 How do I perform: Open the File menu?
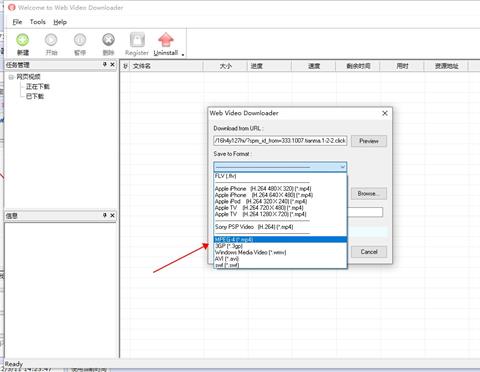coord(17,22)
